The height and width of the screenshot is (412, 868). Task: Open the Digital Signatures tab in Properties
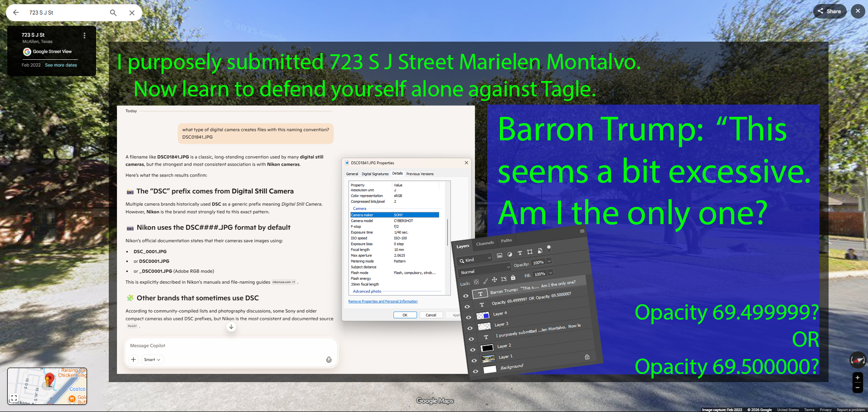click(x=375, y=174)
